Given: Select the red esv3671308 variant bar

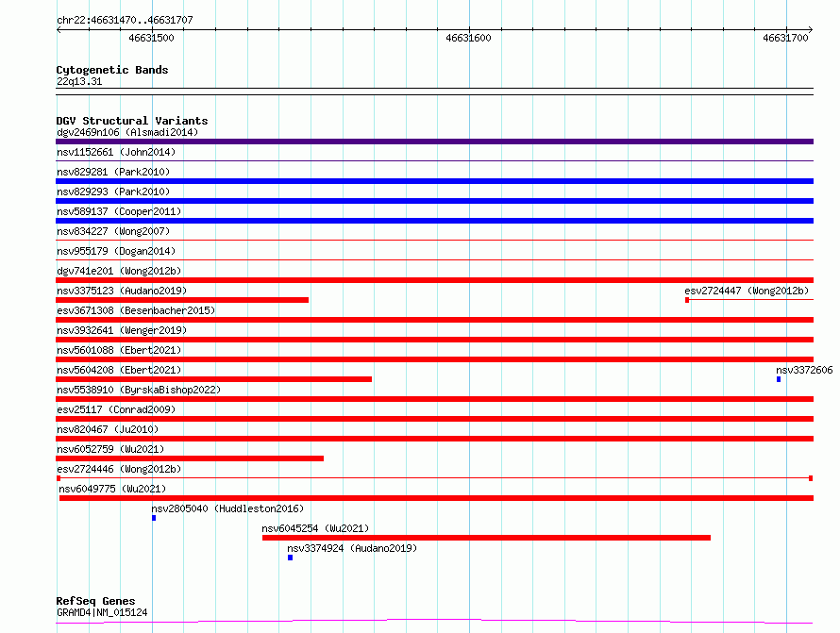Looking at the screenshot, I should (434, 320).
